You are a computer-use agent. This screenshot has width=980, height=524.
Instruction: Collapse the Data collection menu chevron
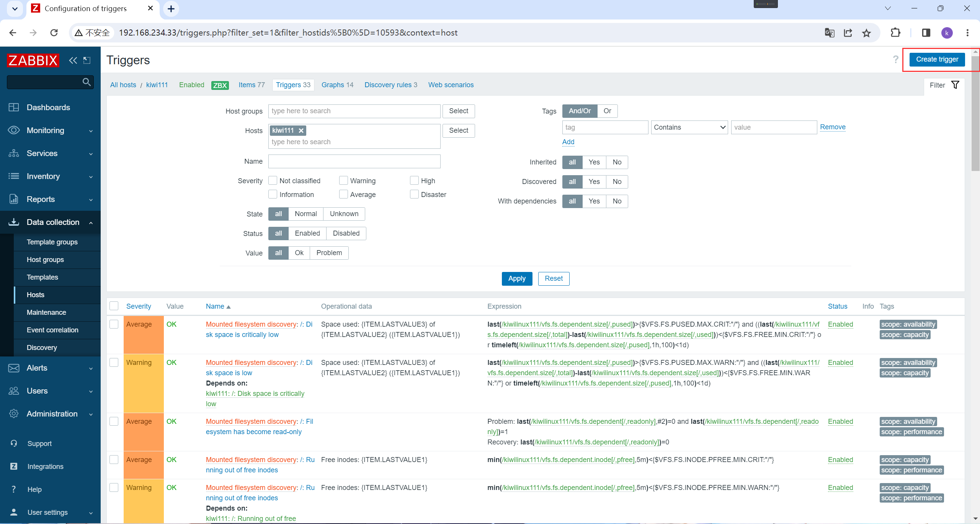[91, 223]
